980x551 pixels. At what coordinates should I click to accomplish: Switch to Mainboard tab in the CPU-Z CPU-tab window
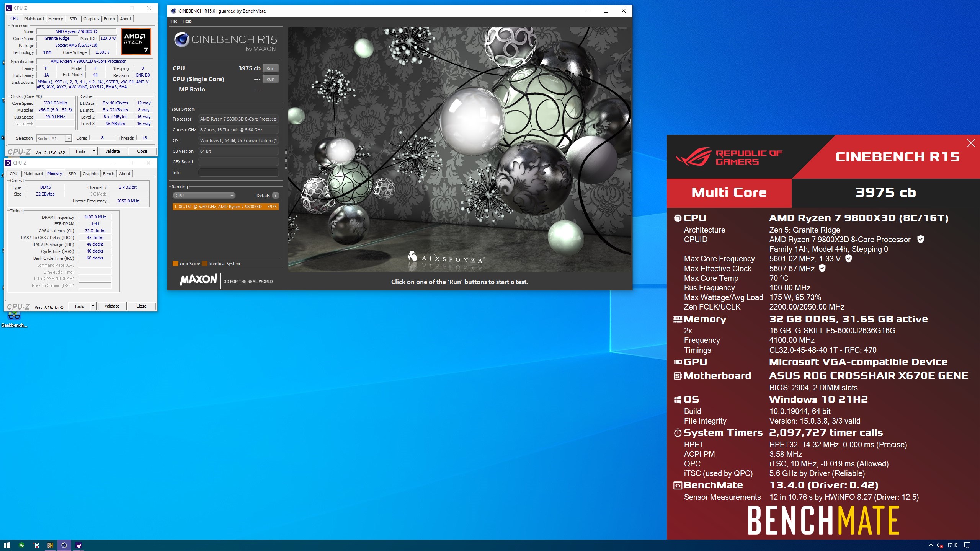coord(34,19)
